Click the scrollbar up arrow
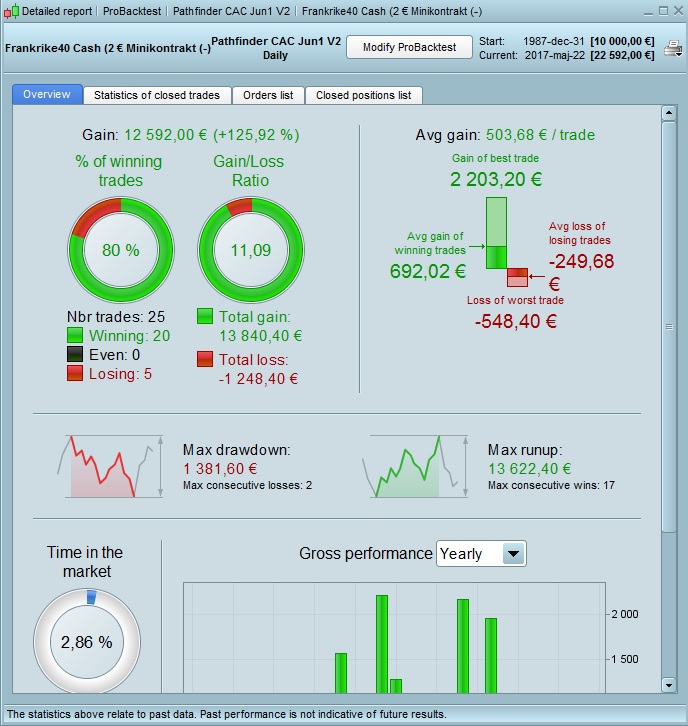The width and height of the screenshot is (688, 726). click(x=669, y=113)
